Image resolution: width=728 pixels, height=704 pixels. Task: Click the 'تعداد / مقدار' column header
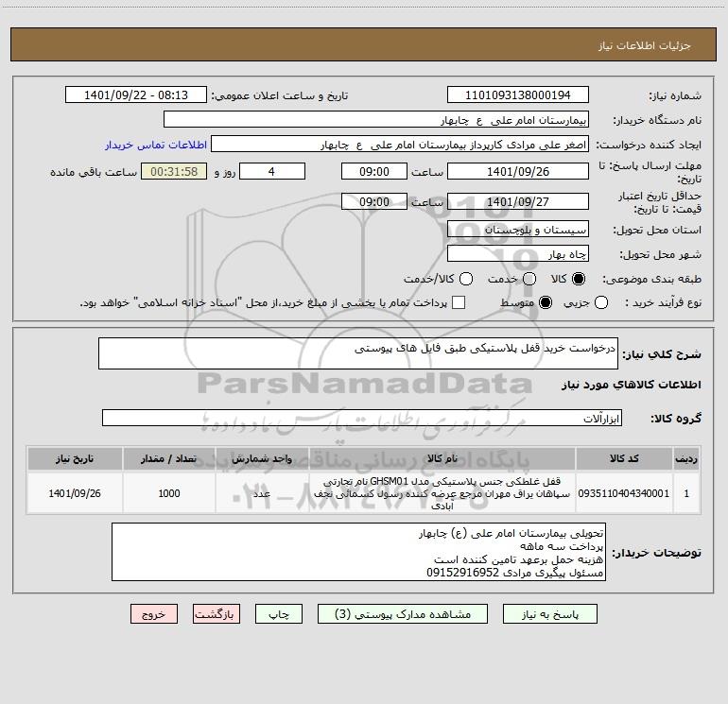169,458
